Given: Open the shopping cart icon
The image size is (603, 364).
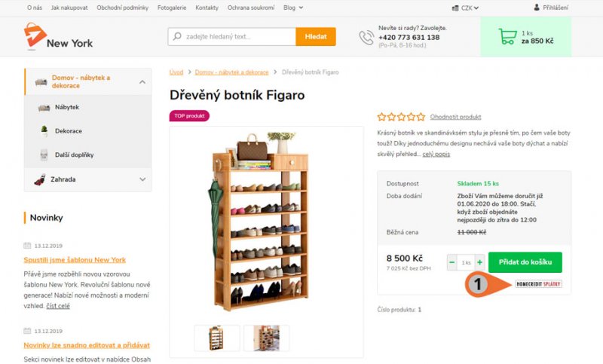Looking at the screenshot, I should tap(507, 36).
